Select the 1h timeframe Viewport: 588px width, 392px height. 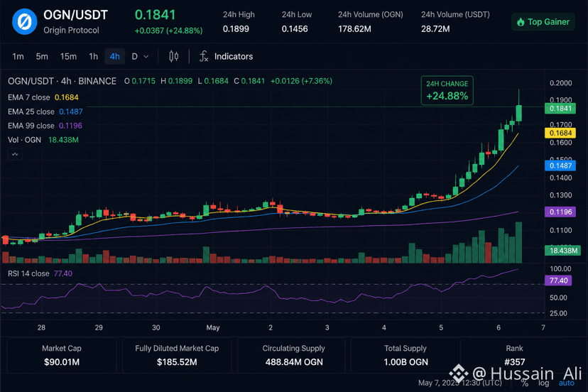[93, 57]
